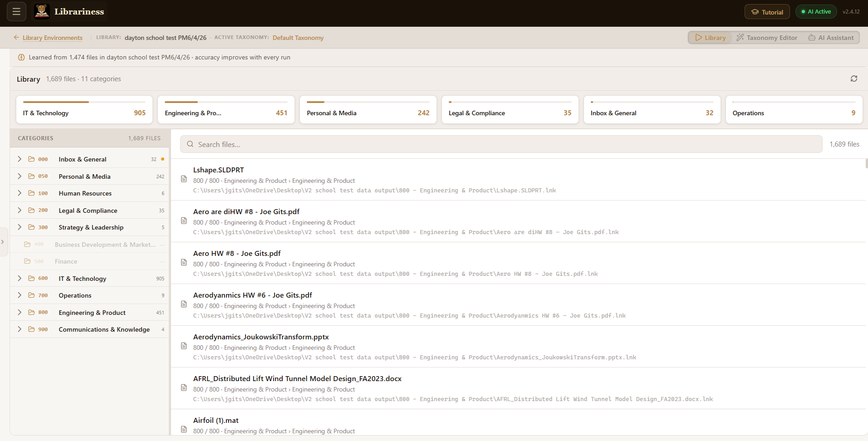This screenshot has width=868, height=441.
Task: Open the hamburger menu
Action: pos(16,12)
